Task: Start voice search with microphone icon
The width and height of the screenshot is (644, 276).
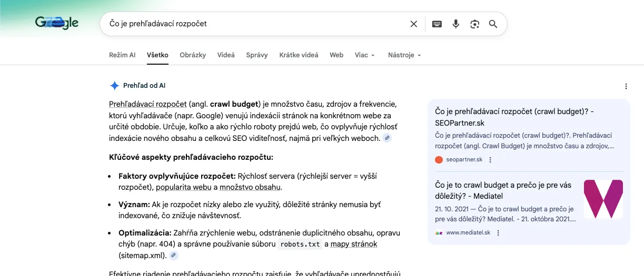Action: (x=456, y=24)
